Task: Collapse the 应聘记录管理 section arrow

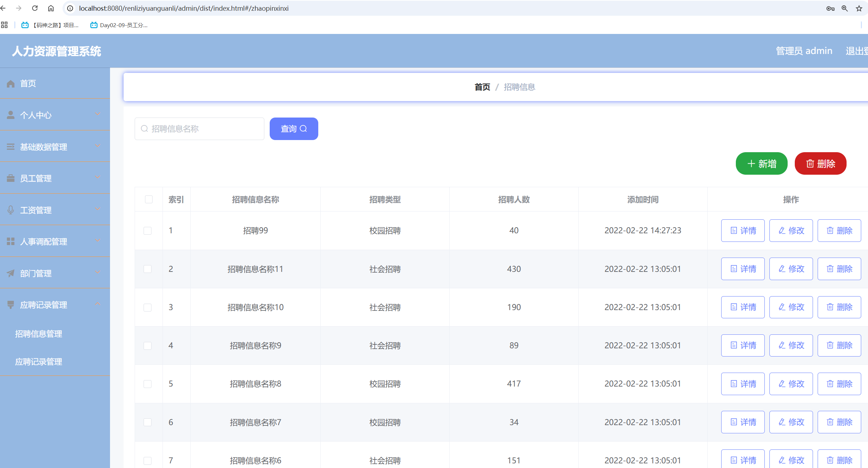Action: [98, 304]
